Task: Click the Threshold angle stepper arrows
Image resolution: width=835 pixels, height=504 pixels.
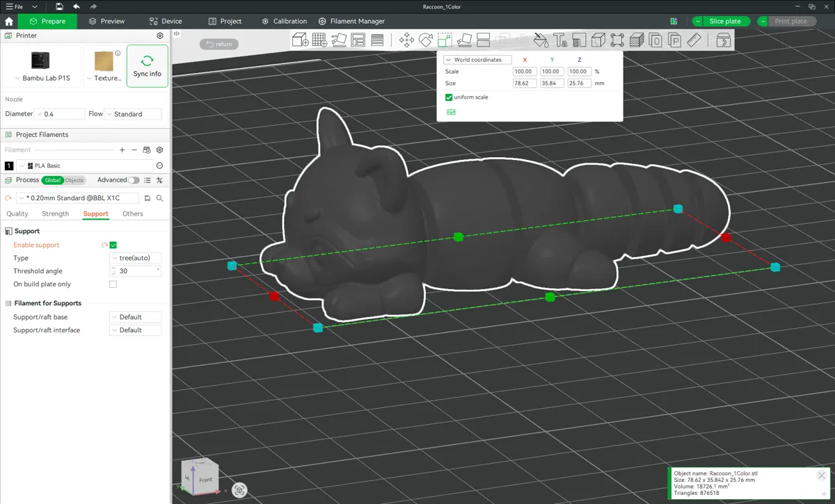Action: pyautogui.click(x=113, y=271)
